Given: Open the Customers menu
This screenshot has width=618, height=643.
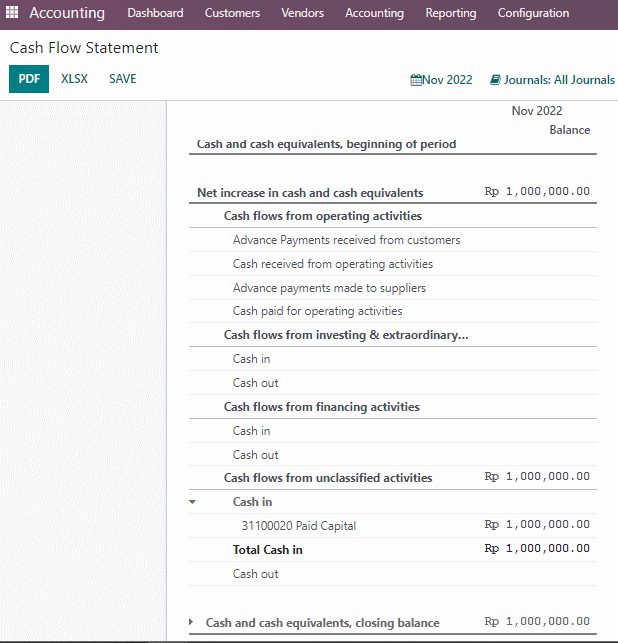Looking at the screenshot, I should [232, 13].
